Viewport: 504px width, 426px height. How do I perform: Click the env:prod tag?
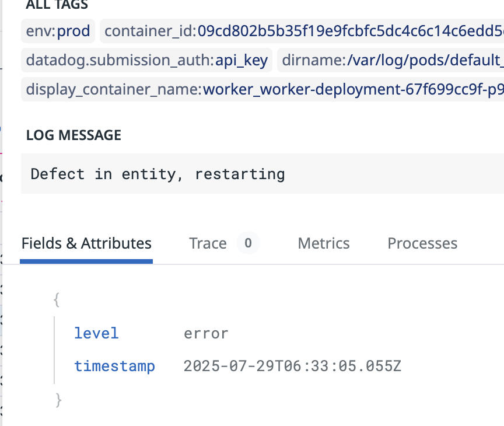(58, 31)
